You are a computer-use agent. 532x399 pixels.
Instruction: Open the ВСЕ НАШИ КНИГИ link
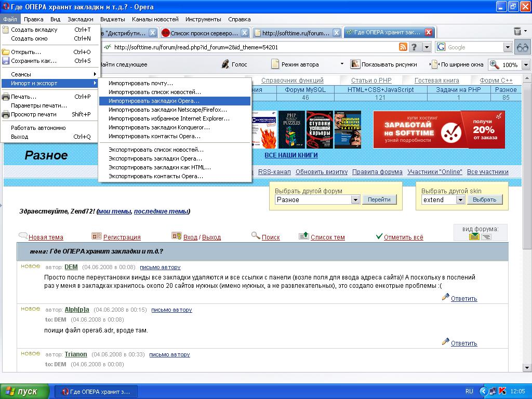[291, 155]
